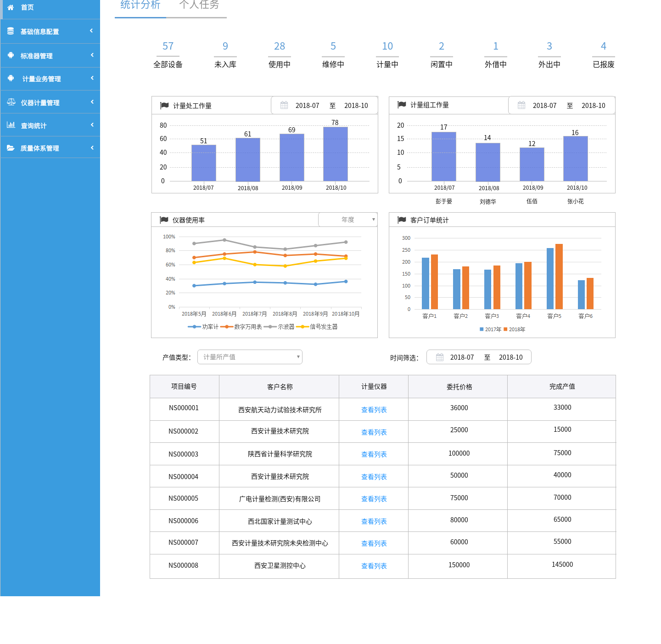This screenshot has height=644, width=661.
Task: Click the database icon beside 基础信息配置
Action: point(11,31)
